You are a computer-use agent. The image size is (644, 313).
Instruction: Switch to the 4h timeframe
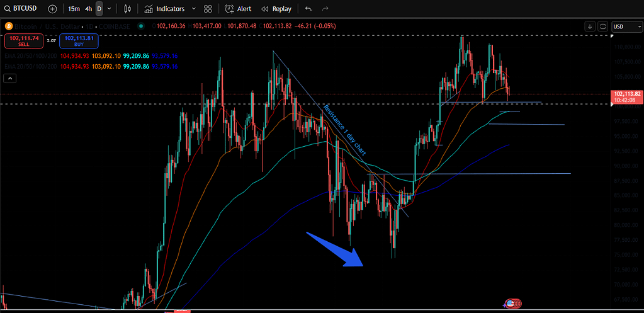88,9
